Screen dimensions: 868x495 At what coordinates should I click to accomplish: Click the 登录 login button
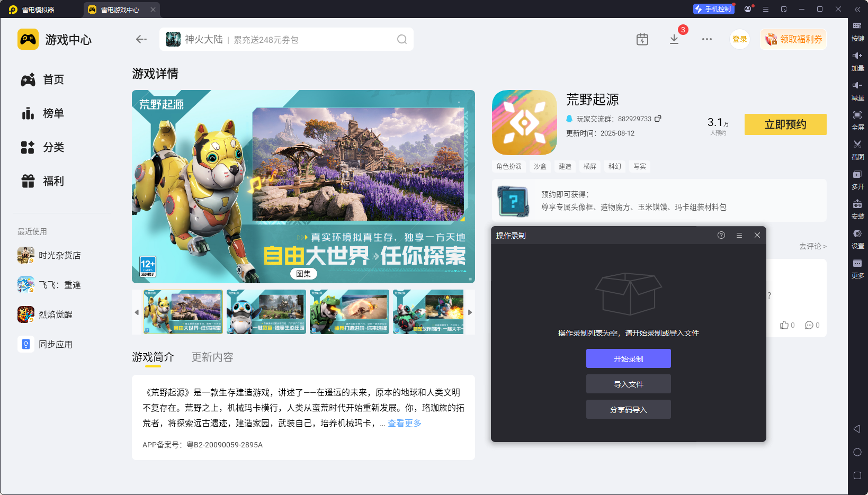point(740,39)
